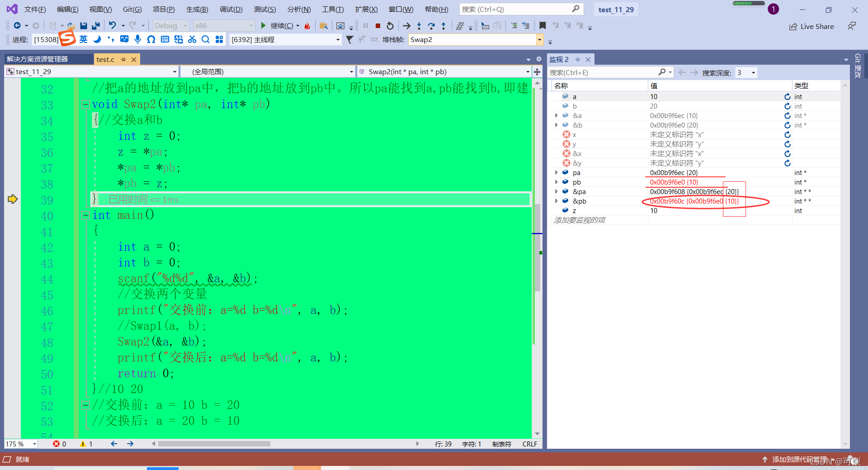Click the Stop Debugging red square

coord(378,26)
